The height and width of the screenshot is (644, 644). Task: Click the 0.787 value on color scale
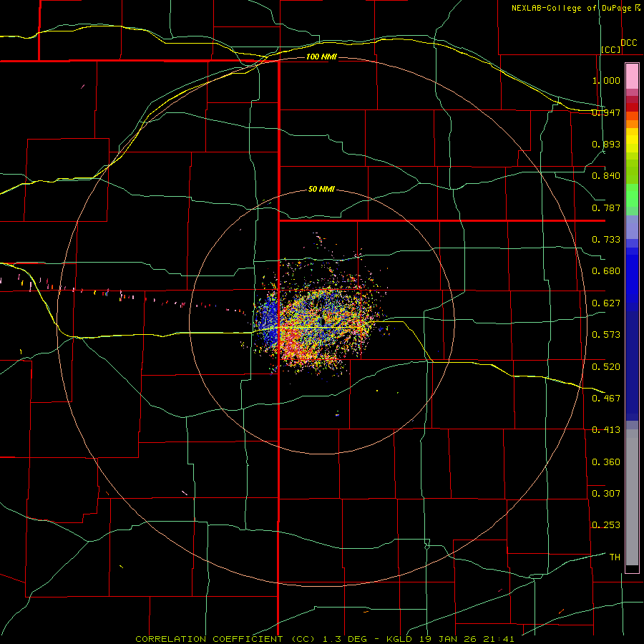(606, 208)
